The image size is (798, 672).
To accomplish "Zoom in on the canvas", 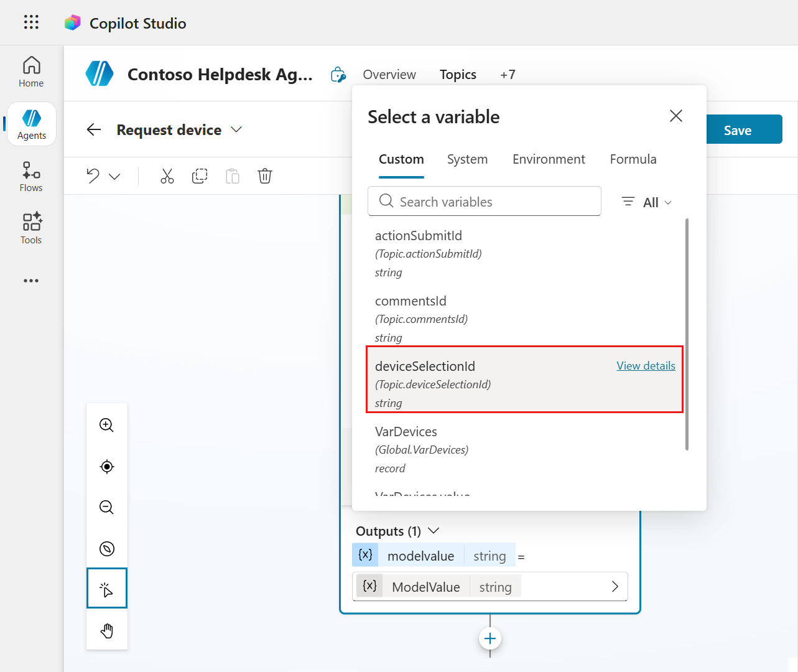I will [107, 425].
